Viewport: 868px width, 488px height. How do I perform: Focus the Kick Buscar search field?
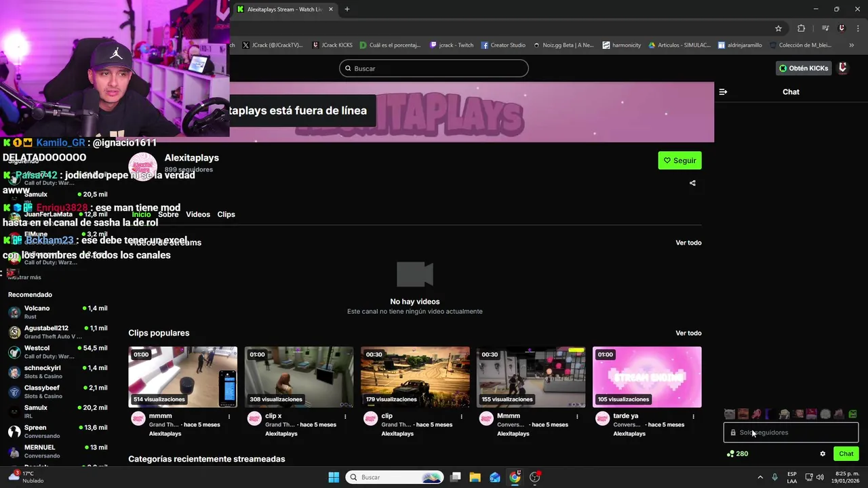click(434, 68)
